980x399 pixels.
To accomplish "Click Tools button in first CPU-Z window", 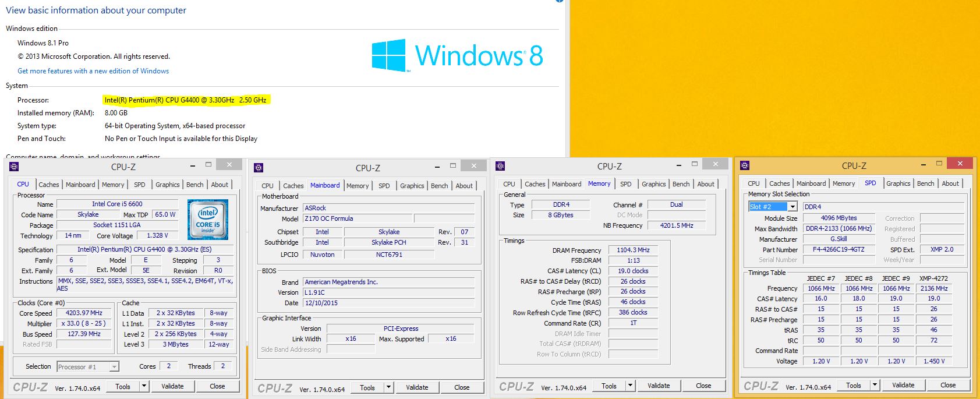I will pos(123,386).
